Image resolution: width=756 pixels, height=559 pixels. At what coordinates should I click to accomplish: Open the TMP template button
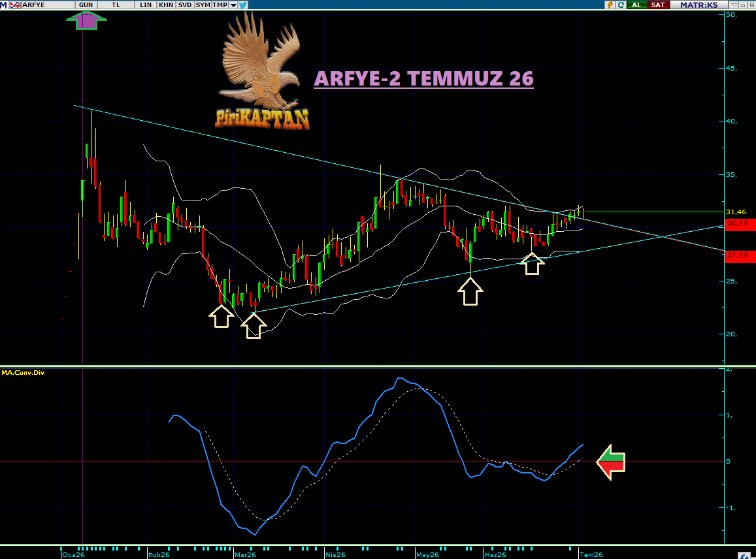(x=220, y=5)
